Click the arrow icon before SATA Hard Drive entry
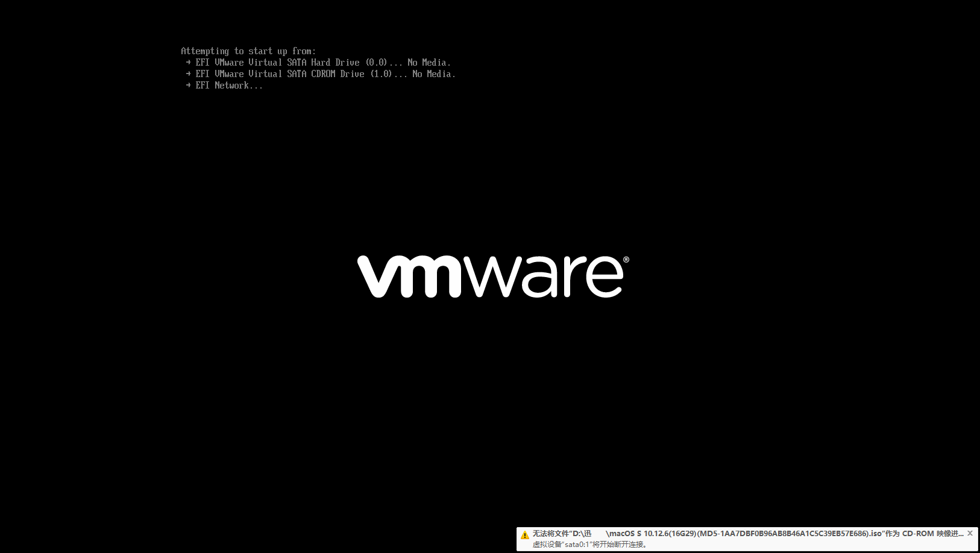This screenshot has height=553, width=980. pos(188,62)
